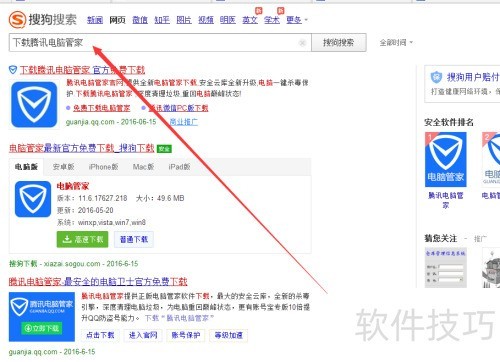Viewport: 500px width, 362px height.
Task: Open the large 电脑管家 logo in the first result
Action: point(34,104)
